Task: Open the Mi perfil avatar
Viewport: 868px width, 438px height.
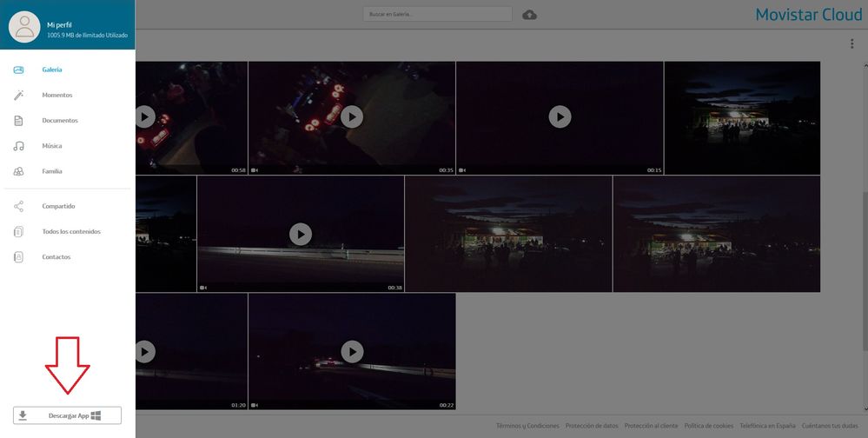Action: [25, 26]
